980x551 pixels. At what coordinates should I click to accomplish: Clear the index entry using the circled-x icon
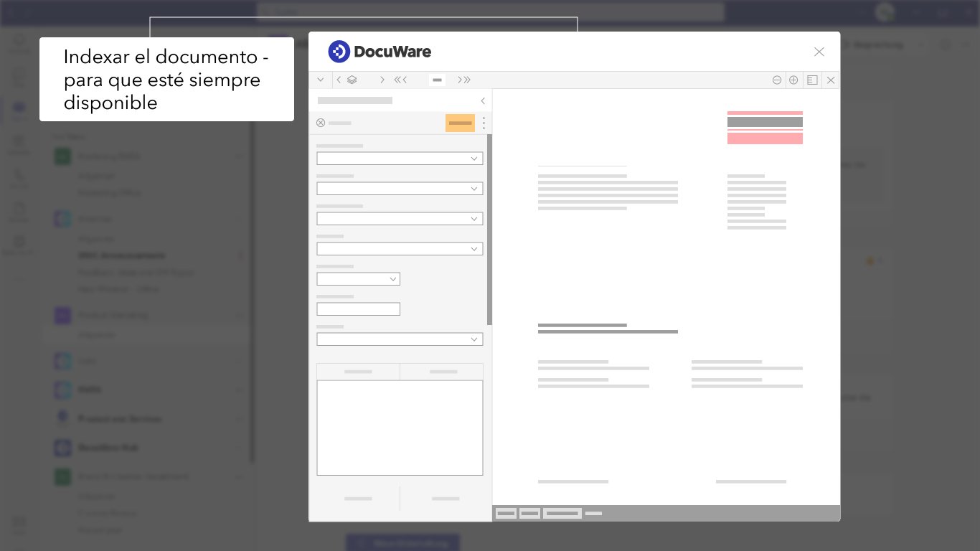pos(321,123)
